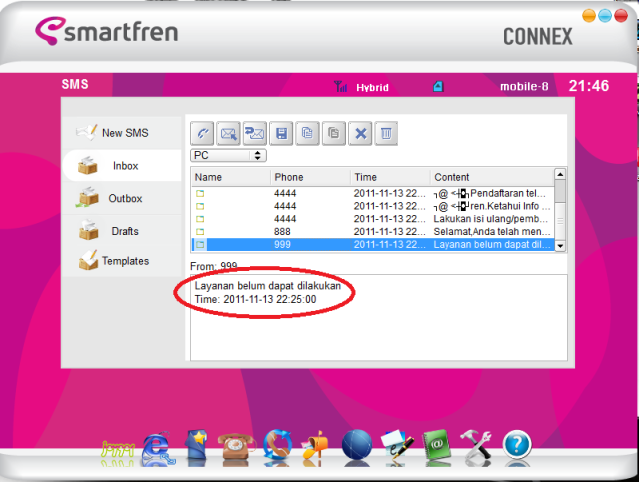Open the orange telephone dock icon
This screenshot has height=482, width=639.
[237, 448]
